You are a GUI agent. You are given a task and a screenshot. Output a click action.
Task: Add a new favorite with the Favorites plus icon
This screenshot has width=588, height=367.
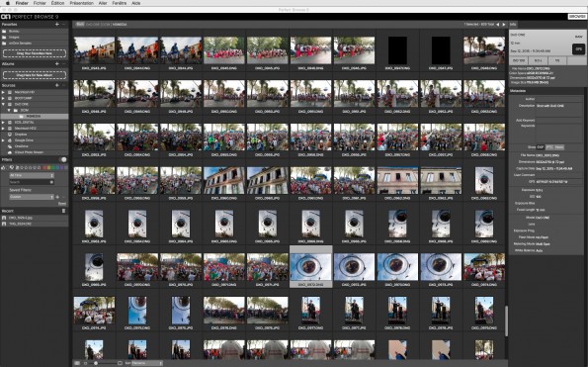(57, 24)
